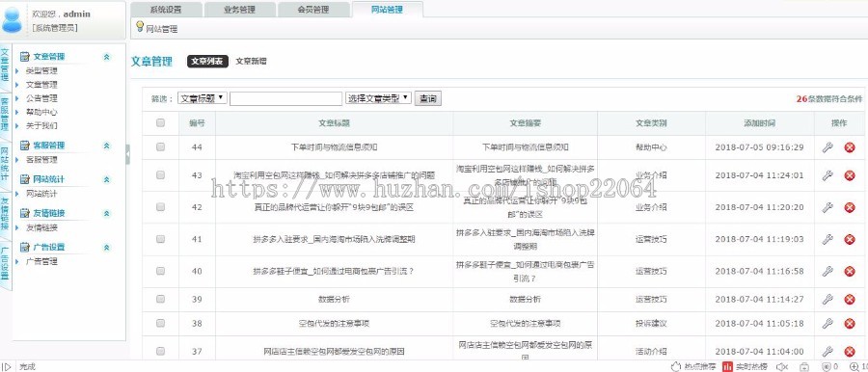The width and height of the screenshot is (868, 372).
Task: Click the filter text input field
Action: coord(285,98)
